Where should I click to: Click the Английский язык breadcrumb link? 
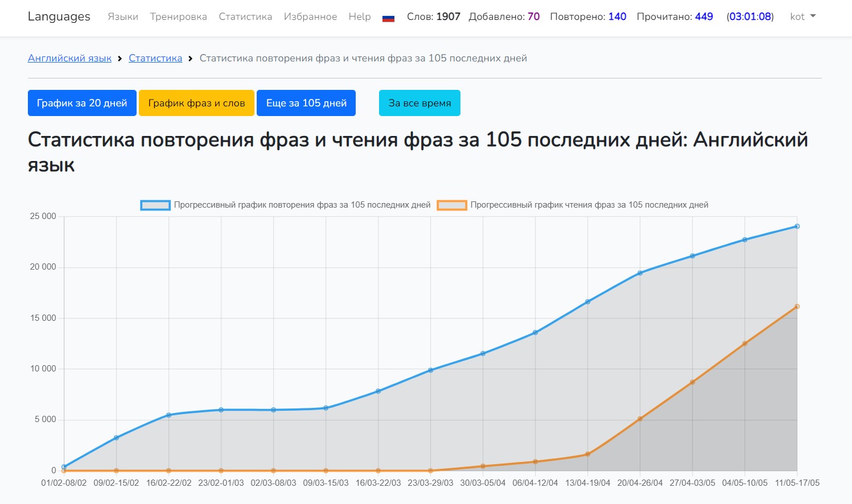[x=69, y=58]
